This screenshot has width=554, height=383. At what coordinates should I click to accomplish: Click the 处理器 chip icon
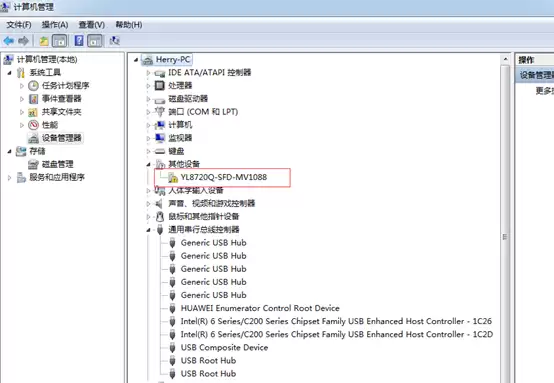pyautogui.click(x=160, y=86)
